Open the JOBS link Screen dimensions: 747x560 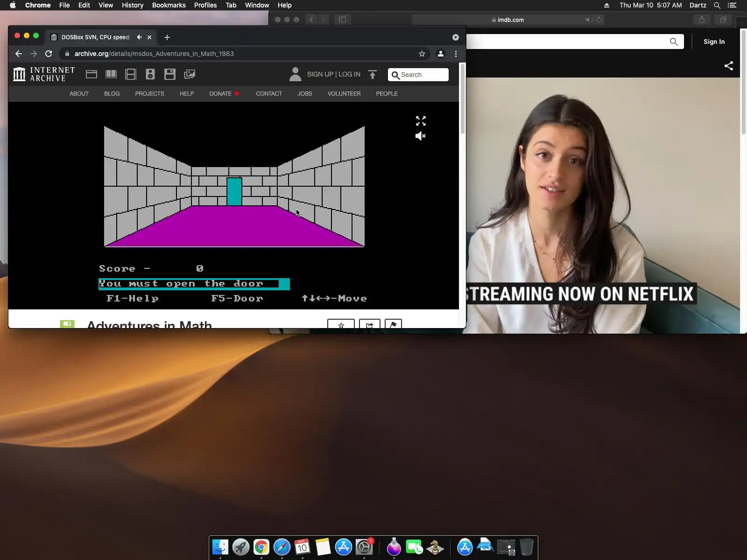coord(305,94)
